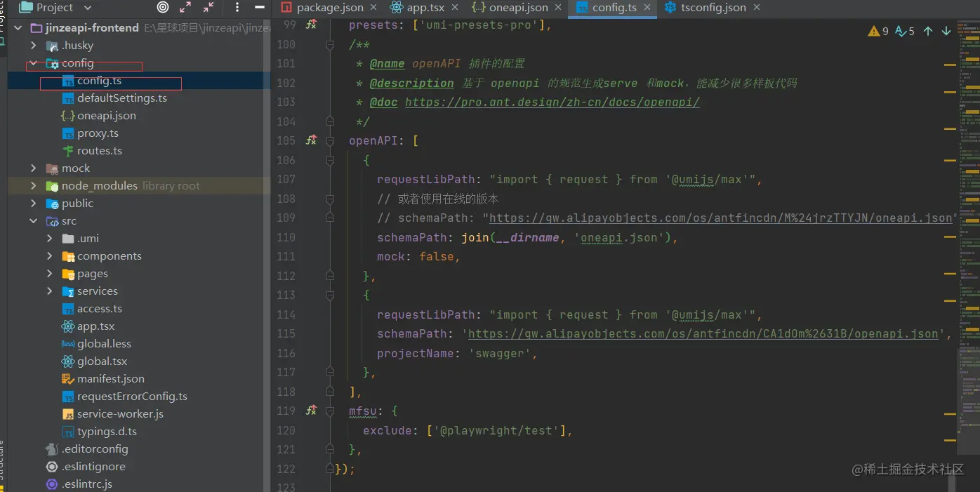Open the openapi.json schema URL on line 115
This screenshot has height=492, width=980.
click(703, 334)
